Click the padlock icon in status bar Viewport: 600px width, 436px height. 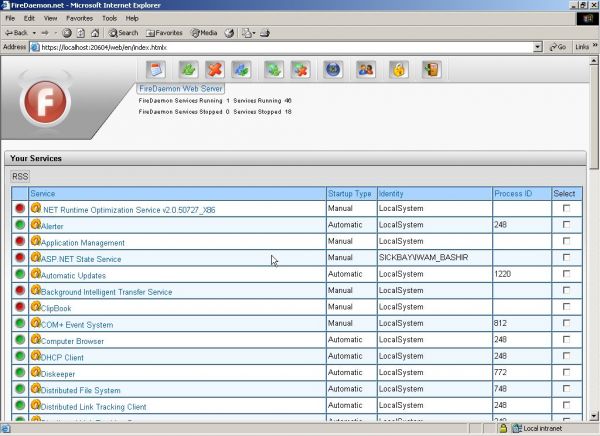tap(504, 428)
